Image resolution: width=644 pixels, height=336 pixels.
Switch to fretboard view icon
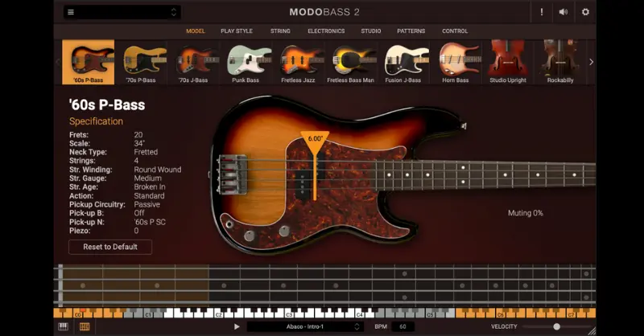(x=85, y=326)
